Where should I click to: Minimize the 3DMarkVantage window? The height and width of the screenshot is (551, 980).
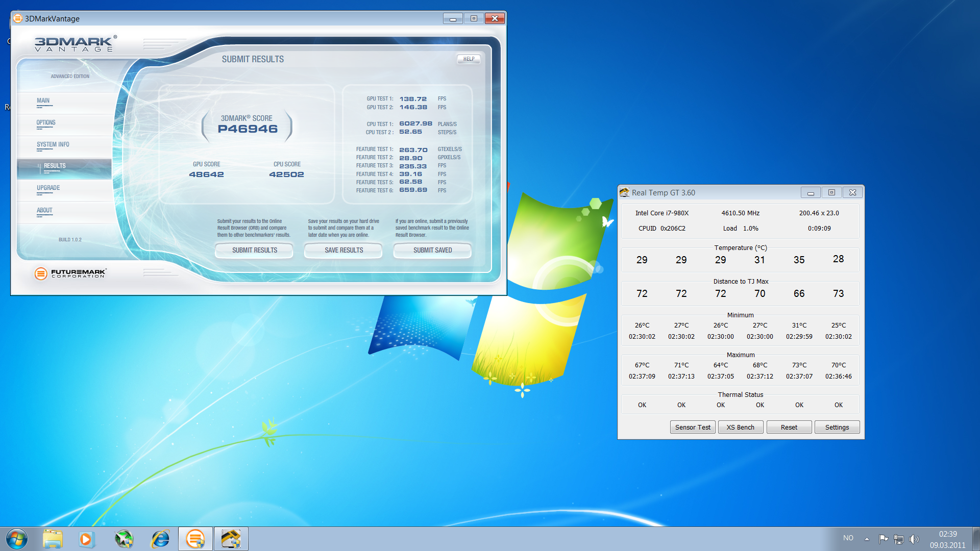(453, 18)
